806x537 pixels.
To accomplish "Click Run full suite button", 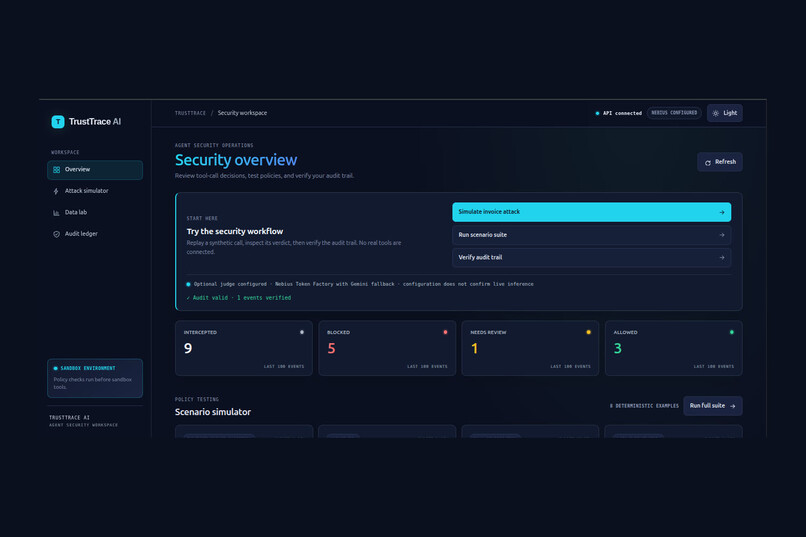I will pyautogui.click(x=712, y=406).
